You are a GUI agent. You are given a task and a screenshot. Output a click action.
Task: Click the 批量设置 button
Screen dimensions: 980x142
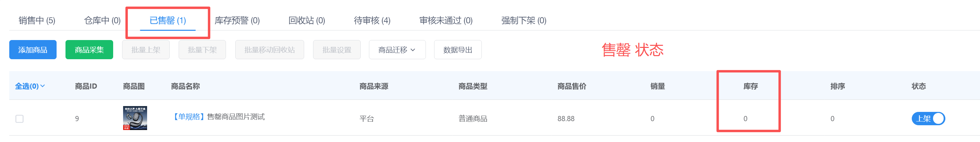pyautogui.click(x=337, y=50)
